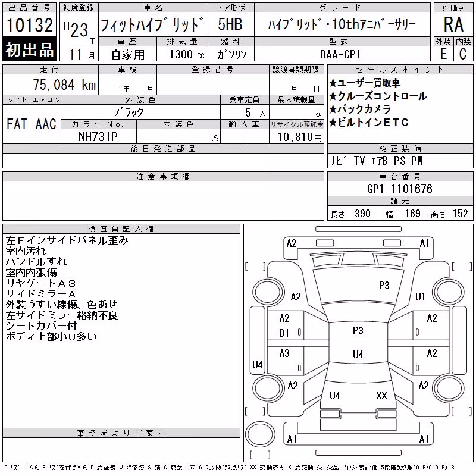Click the note 外装うすい線傷、色あせ
Screen dimensions: 476x476
62,305
